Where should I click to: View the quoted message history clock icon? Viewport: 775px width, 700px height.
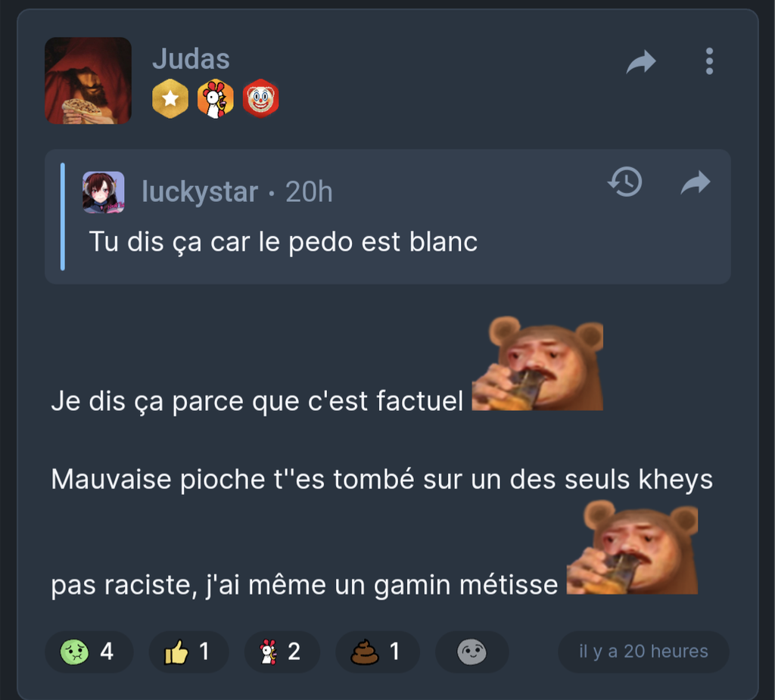(625, 182)
